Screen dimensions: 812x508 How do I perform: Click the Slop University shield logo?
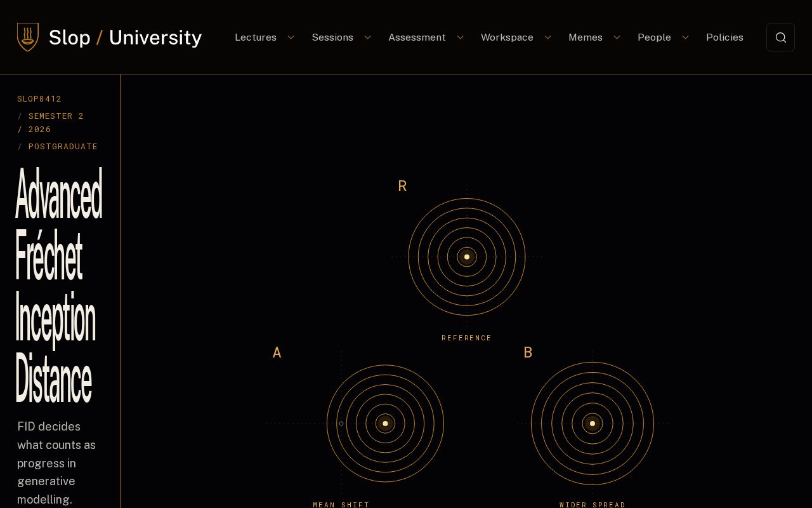[x=28, y=37]
